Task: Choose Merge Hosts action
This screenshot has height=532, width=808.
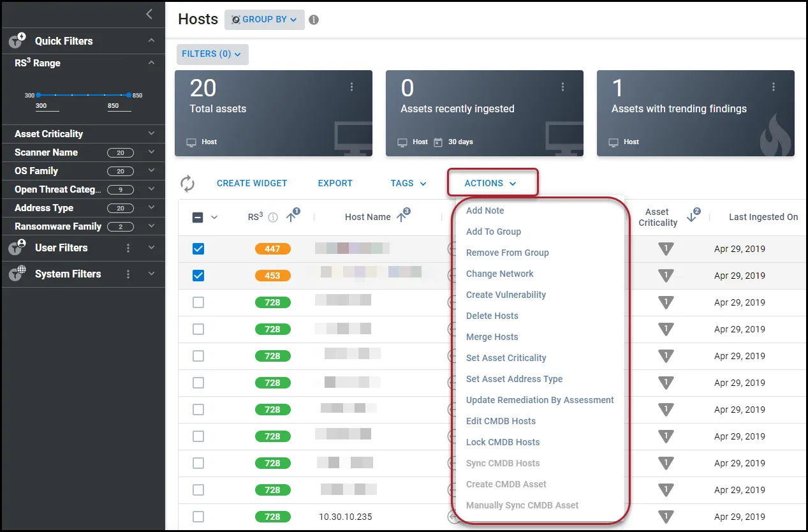Action: tap(492, 337)
